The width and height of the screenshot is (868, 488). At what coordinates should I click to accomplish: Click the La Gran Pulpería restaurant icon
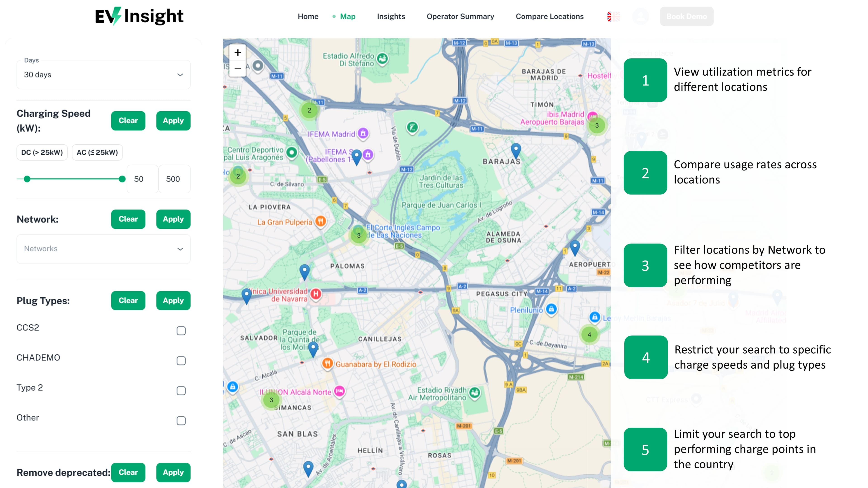pyautogui.click(x=321, y=222)
